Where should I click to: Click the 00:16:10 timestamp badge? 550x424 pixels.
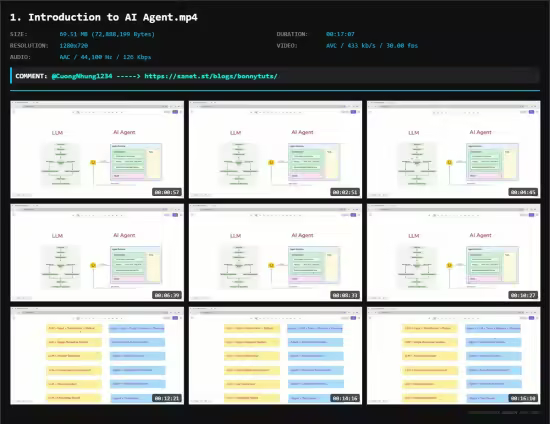tap(523, 398)
